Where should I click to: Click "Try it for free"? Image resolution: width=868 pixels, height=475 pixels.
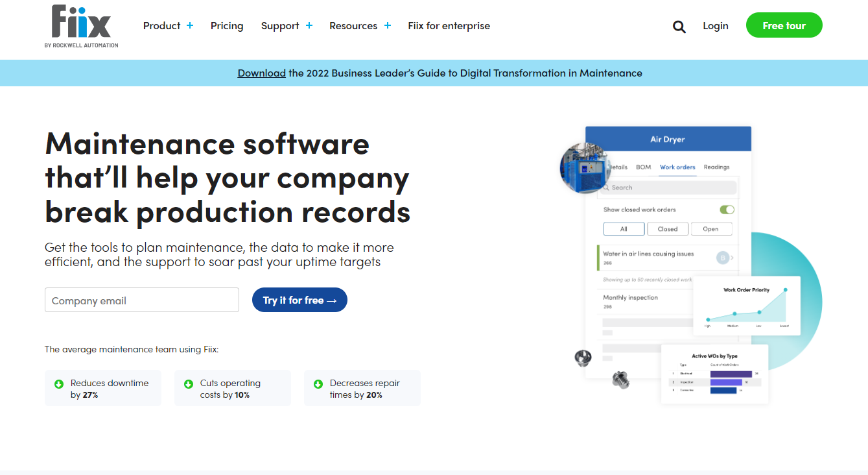tap(299, 300)
